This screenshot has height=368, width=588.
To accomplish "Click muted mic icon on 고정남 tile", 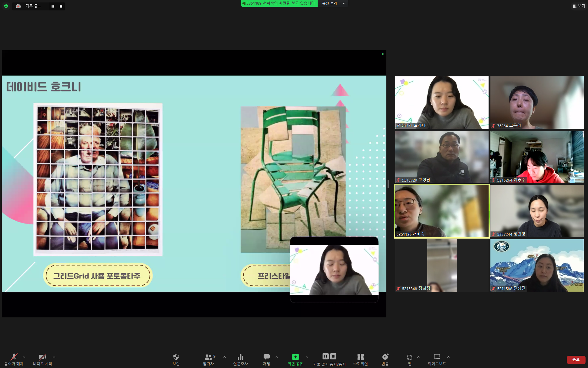I will point(398,180).
